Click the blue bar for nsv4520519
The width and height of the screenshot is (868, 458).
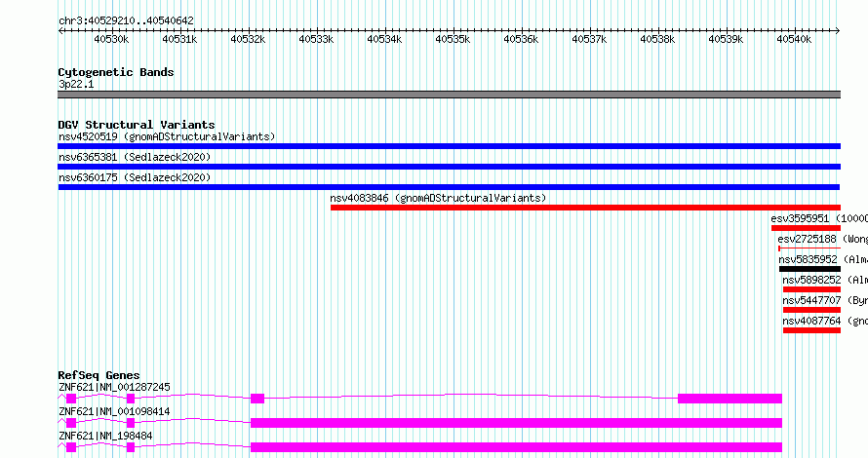[x=449, y=146]
